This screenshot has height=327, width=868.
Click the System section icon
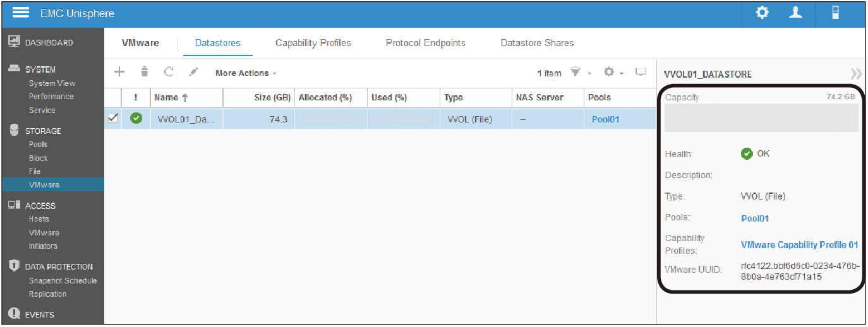click(13, 69)
